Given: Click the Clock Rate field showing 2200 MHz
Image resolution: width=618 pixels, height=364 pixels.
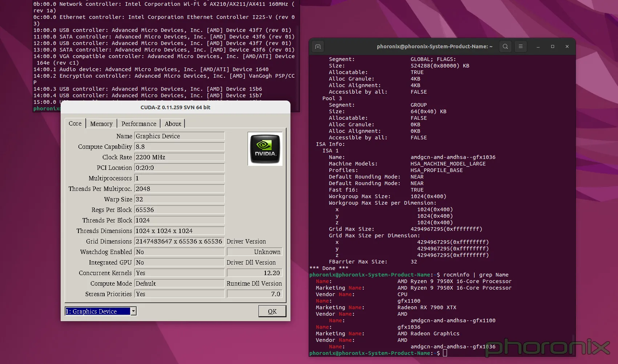Looking at the screenshot, I should click(179, 157).
